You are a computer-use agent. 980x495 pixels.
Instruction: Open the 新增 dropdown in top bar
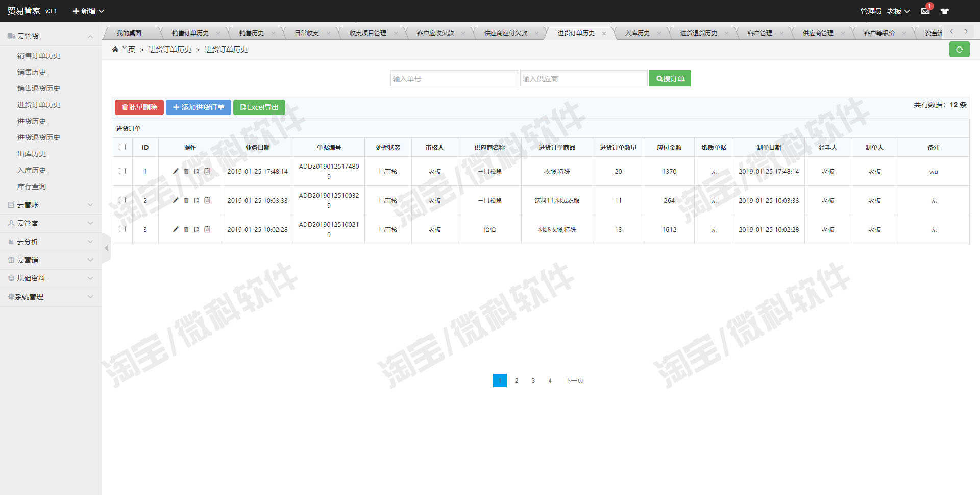click(88, 11)
